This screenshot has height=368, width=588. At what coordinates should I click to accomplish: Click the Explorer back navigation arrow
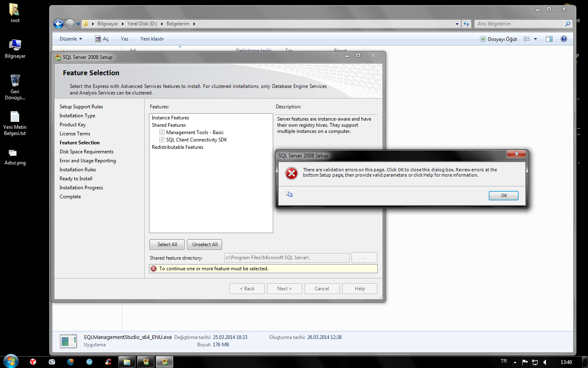(59, 24)
